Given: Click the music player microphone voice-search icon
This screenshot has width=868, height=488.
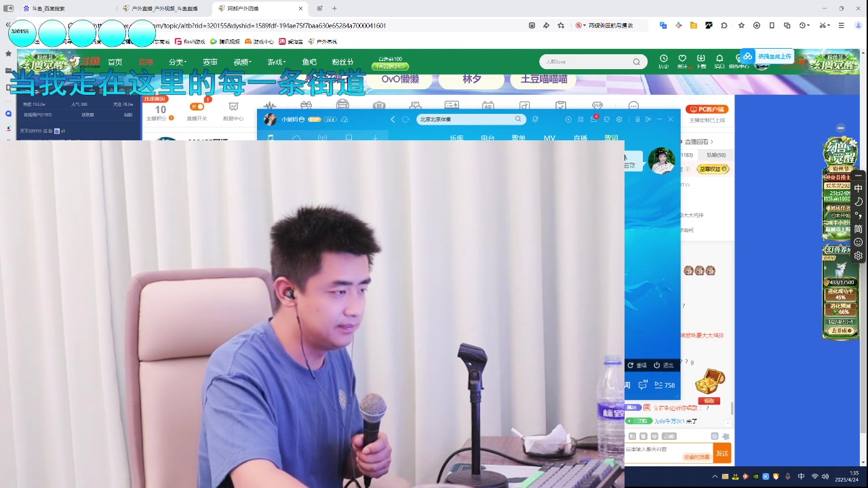Looking at the screenshot, I should pos(535,119).
